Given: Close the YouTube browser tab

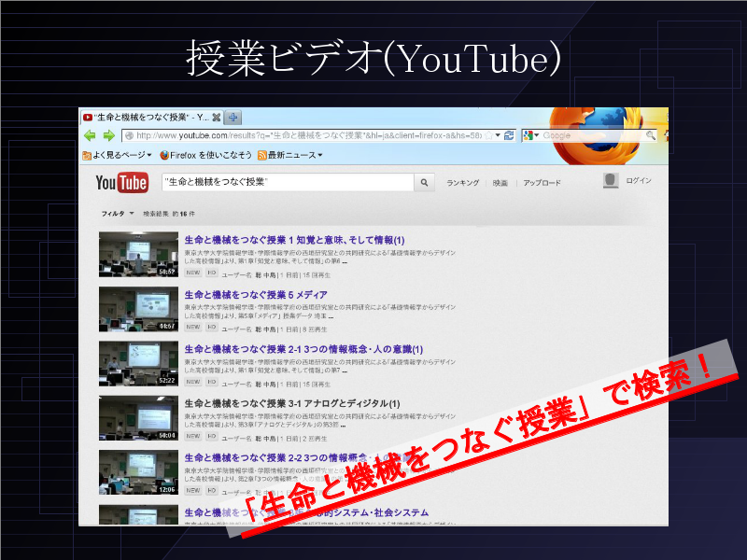Looking at the screenshot, I should pos(217,118).
